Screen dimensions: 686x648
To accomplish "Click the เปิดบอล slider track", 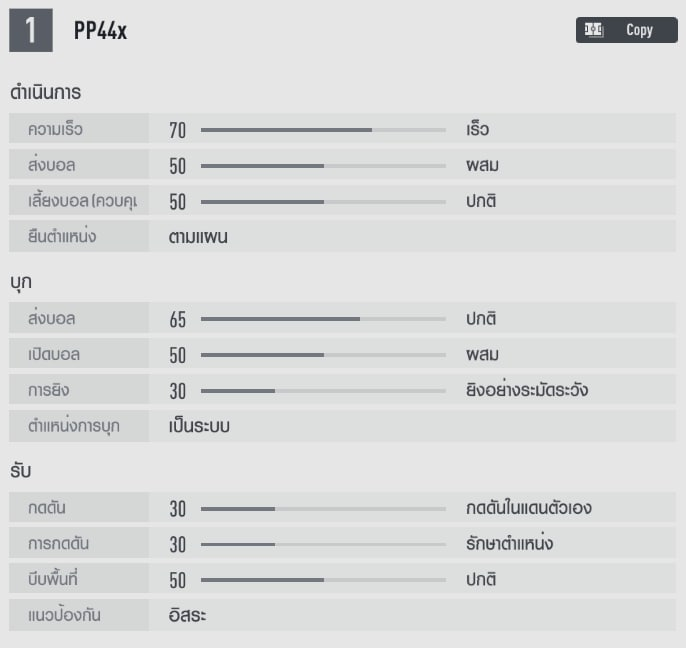I will click(323, 356).
